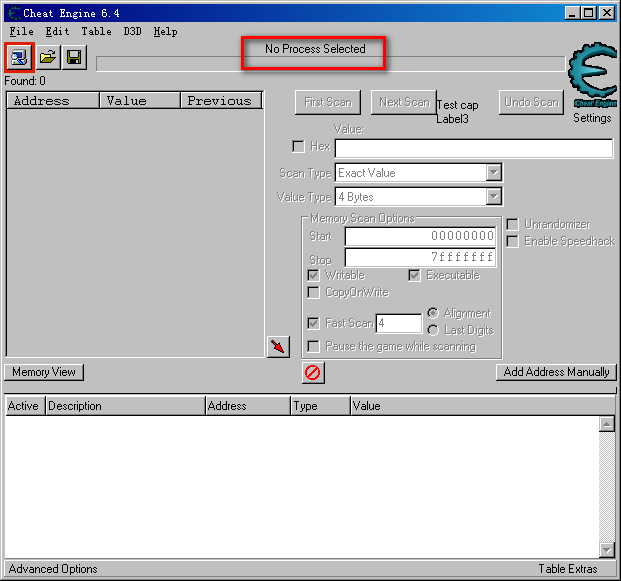
Task: Copy selected addresses with the red arrow
Action: click(x=278, y=347)
